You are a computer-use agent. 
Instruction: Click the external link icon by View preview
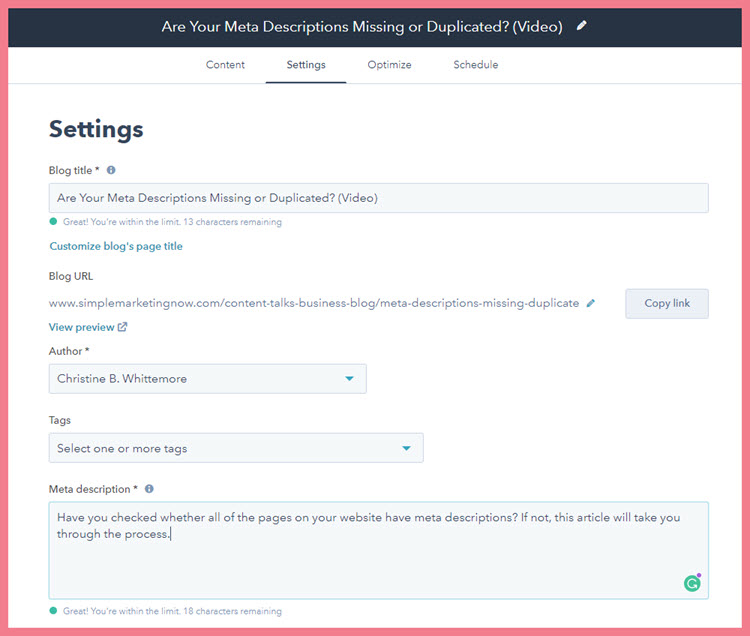click(122, 327)
